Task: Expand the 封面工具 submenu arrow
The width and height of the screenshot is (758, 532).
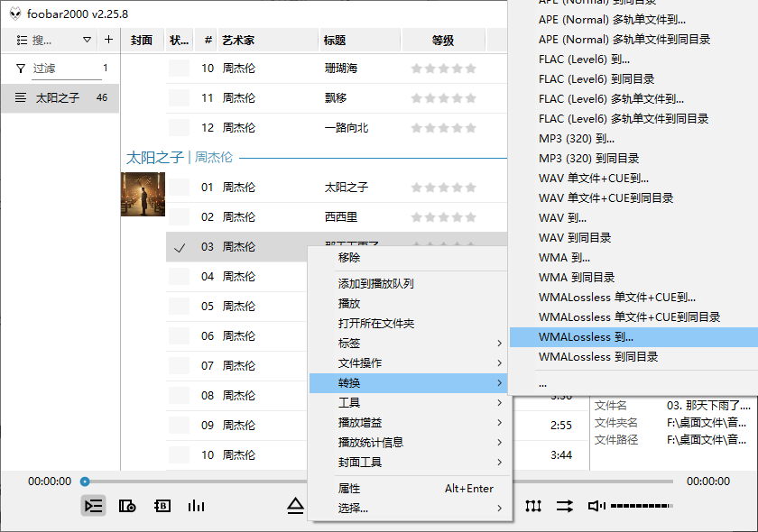Action: [499, 462]
